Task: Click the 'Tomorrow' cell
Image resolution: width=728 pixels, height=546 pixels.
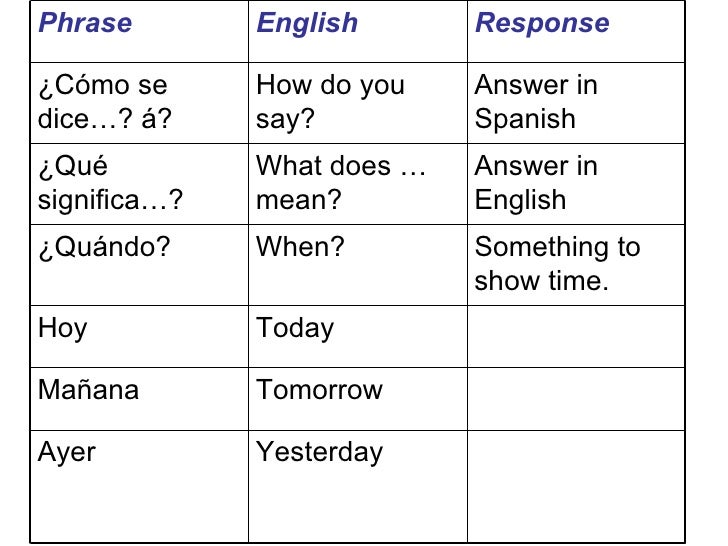Action: [319, 390]
